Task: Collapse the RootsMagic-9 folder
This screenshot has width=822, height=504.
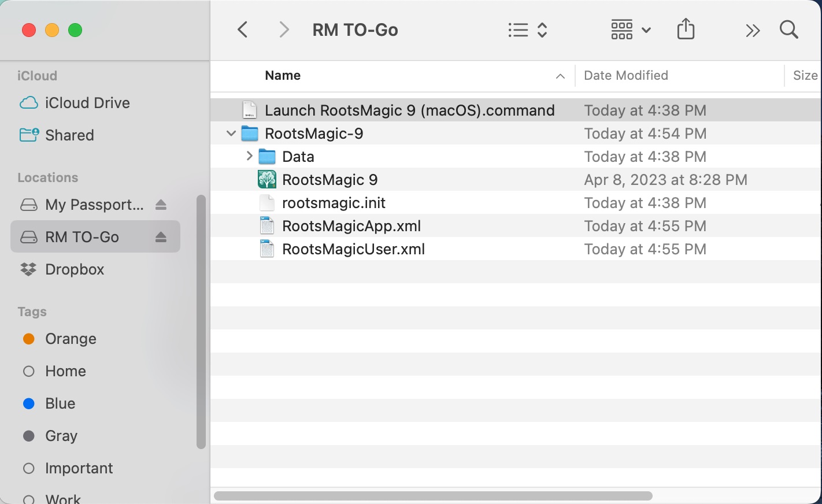Action: 231,134
